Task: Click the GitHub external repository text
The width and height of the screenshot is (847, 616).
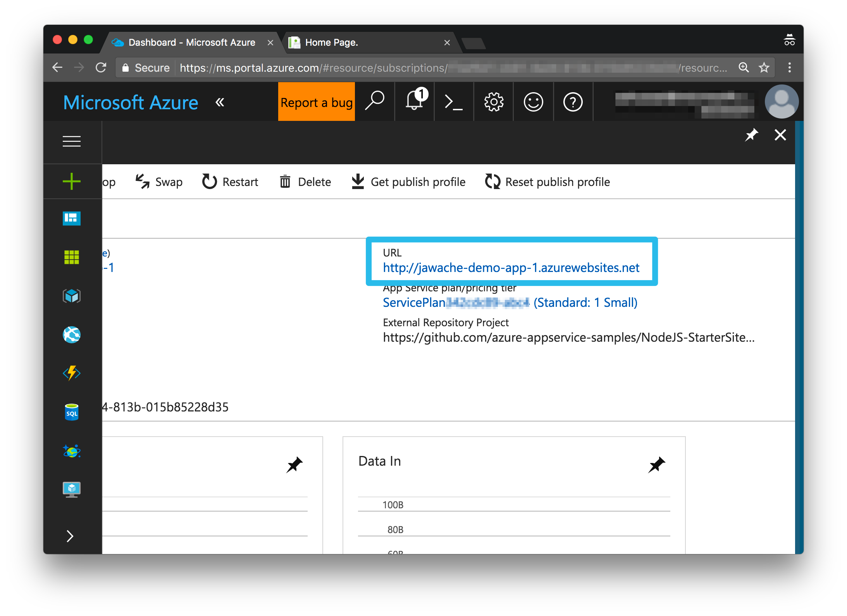Action: 568,337
